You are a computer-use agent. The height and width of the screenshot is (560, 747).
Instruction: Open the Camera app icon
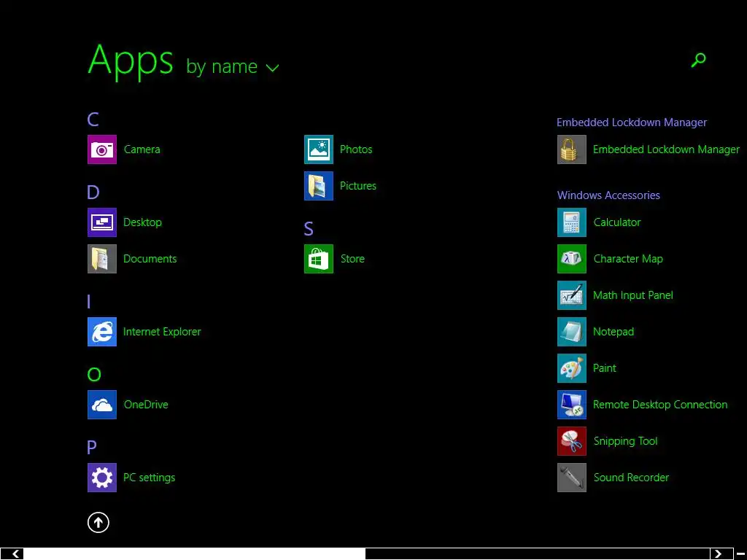pyautogui.click(x=102, y=149)
